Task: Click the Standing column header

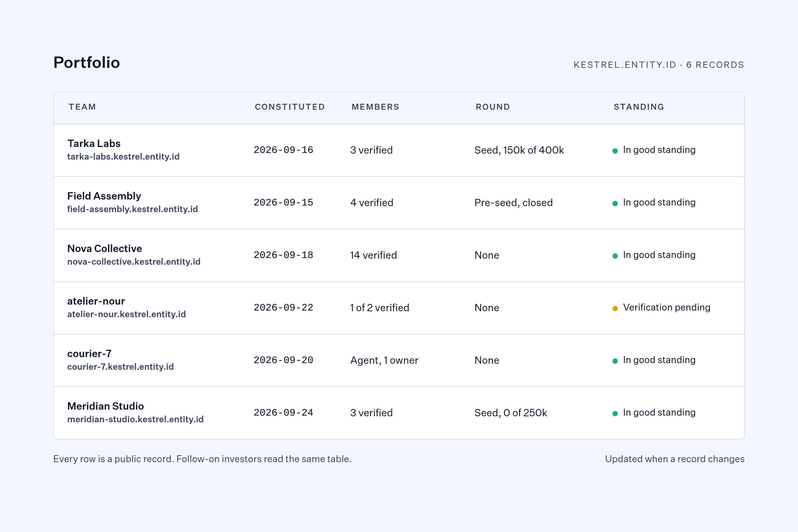Action: [x=639, y=107]
